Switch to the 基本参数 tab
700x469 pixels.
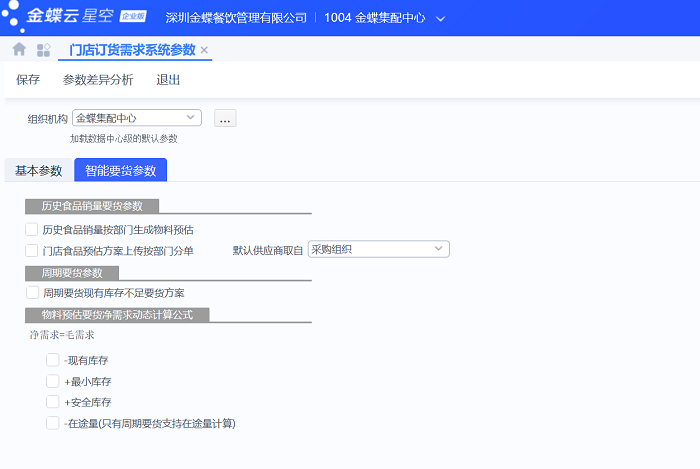point(38,171)
